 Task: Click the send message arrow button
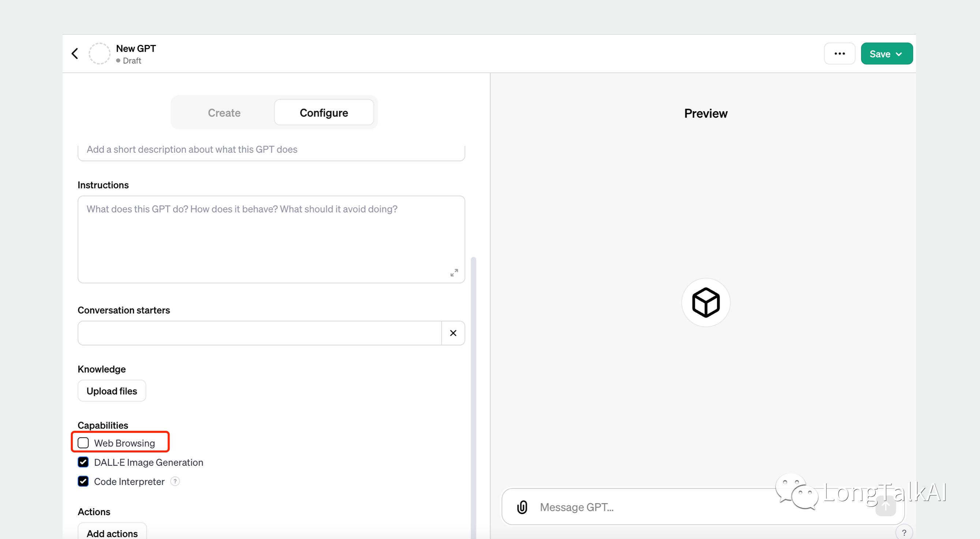pyautogui.click(x=885, y=507)
